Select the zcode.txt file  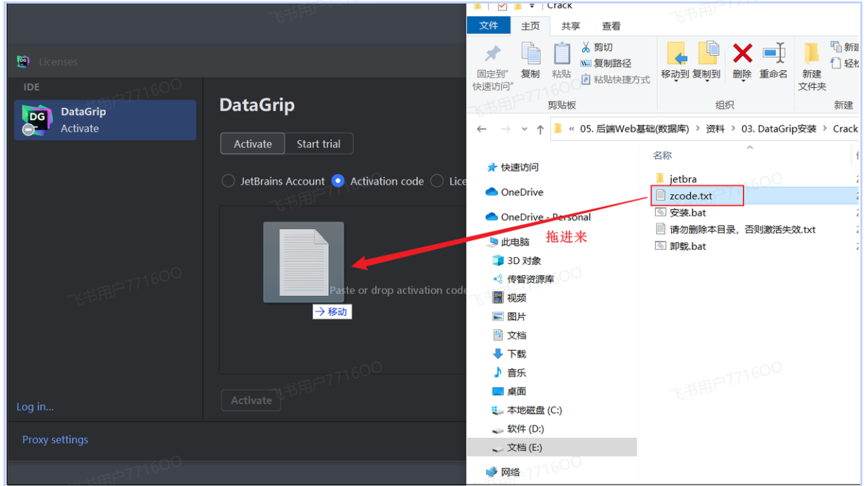pyautogui.click(x=684, y=196)
